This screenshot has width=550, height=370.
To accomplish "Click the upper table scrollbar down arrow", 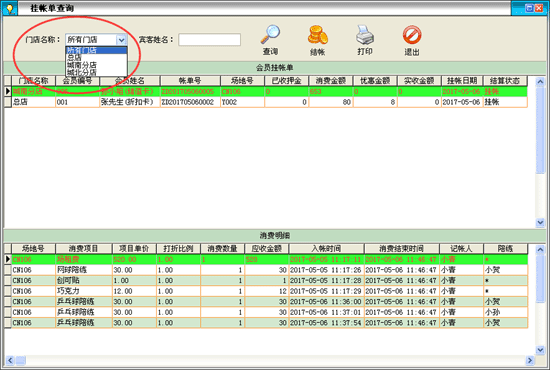I will coord(540,222).
